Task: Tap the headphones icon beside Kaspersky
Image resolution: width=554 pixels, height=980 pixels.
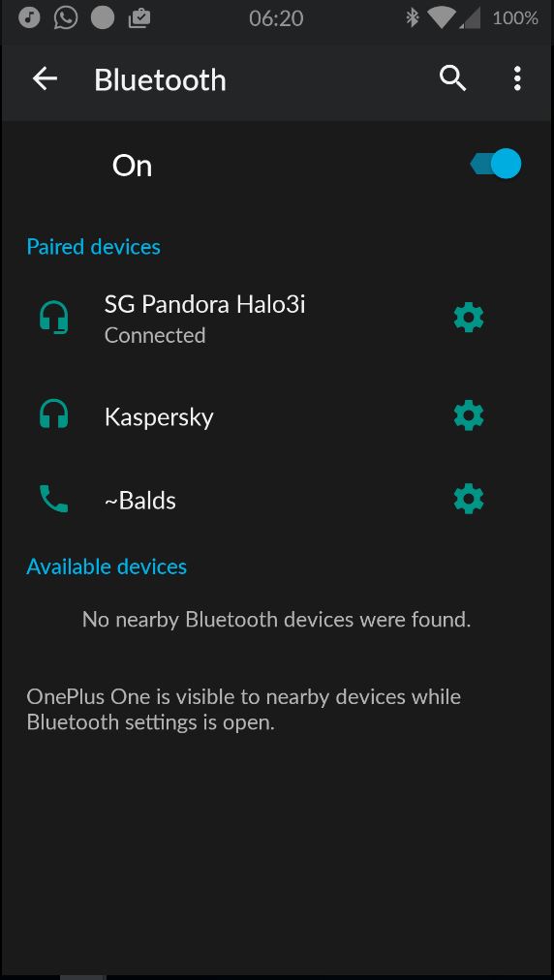Action: [x=54, y=415]
